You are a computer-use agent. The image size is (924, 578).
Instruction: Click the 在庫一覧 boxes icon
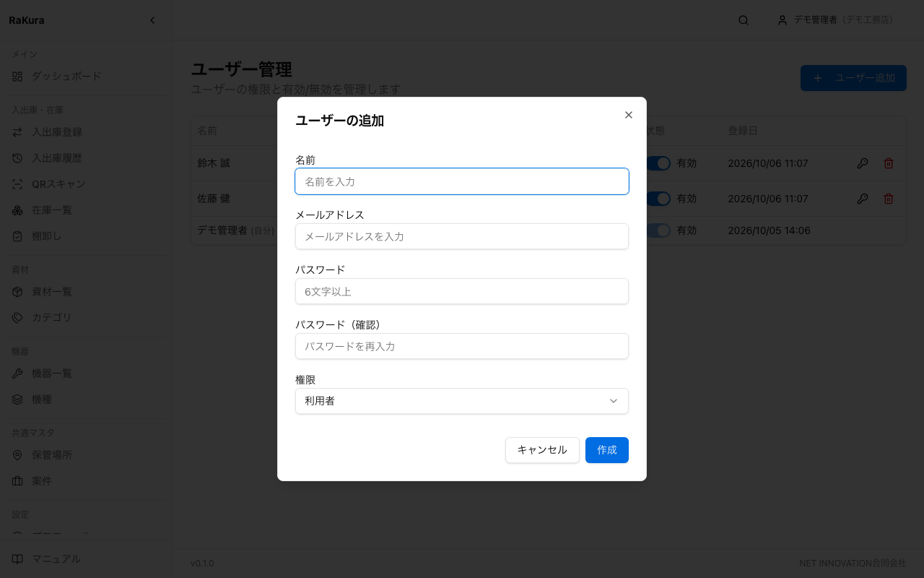[x=17, y=210]
